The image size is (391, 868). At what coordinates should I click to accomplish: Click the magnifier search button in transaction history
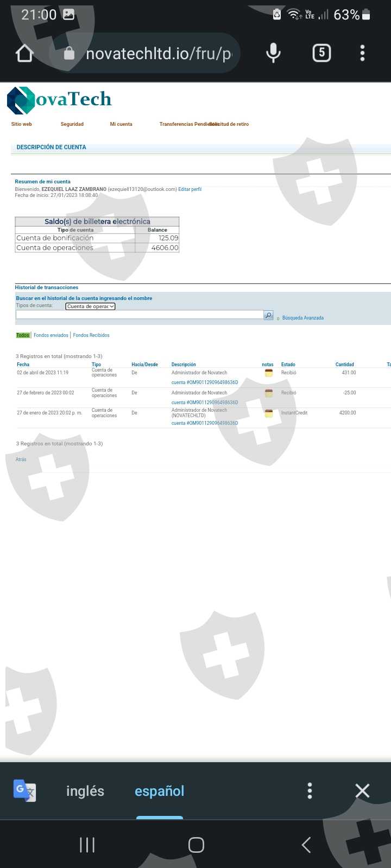[x=268, y=315]
